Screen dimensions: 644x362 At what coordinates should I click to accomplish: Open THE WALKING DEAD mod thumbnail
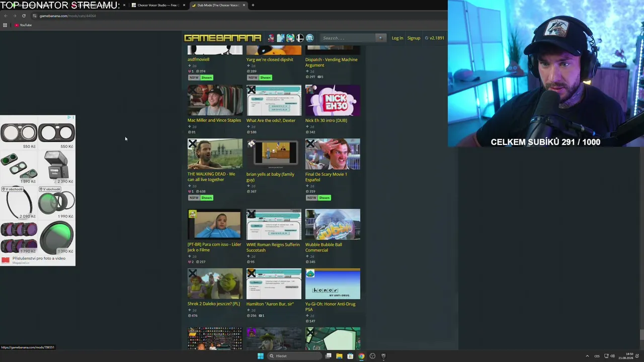pos(215,154)
